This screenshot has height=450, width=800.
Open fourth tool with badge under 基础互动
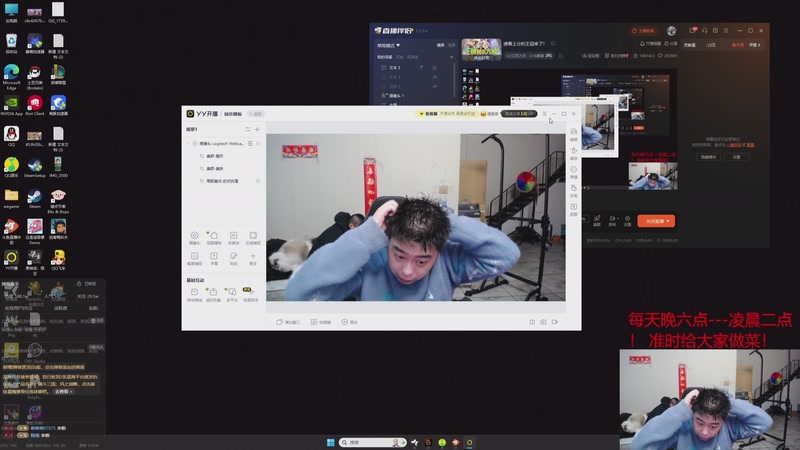click(x=251, y=294)
